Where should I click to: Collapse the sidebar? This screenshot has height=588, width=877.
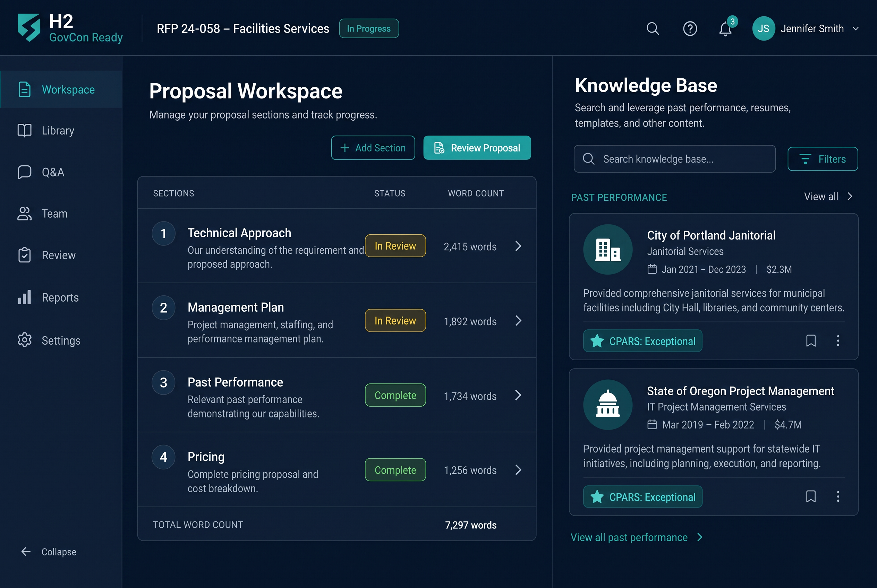(x=49, y=552)
